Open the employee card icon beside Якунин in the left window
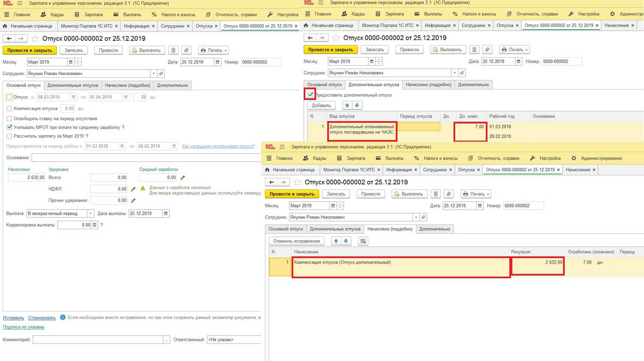Screen dimensions: 644x361 [161, 73]
